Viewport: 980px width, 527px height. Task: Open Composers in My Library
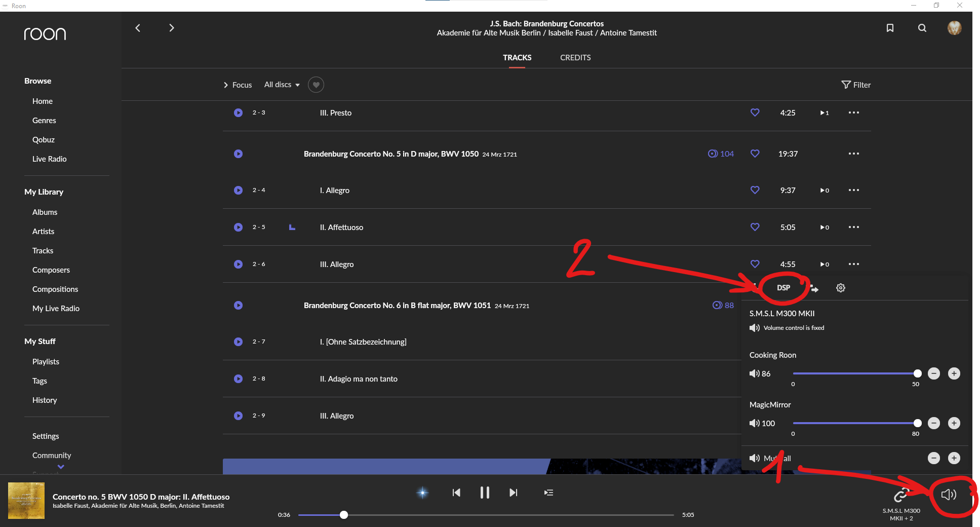pyautogui.click(x=51, y=270)
